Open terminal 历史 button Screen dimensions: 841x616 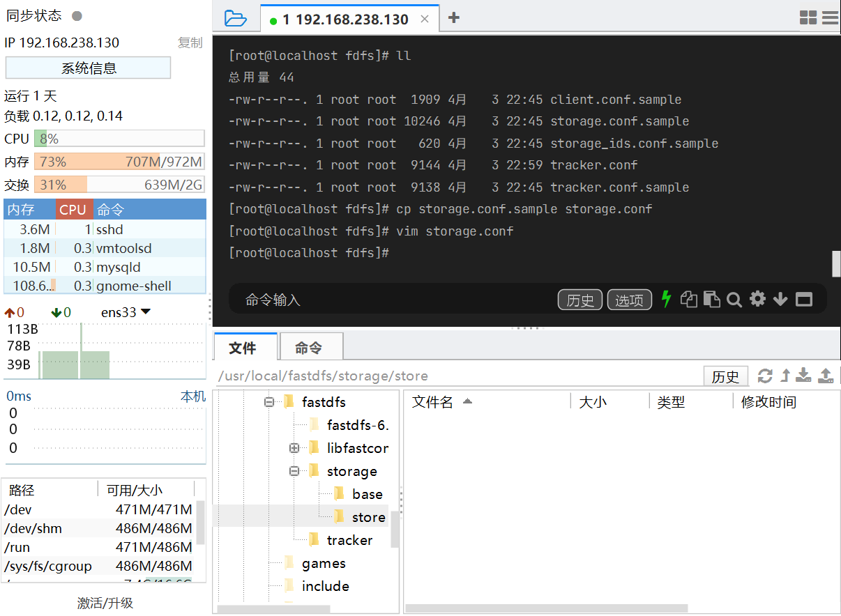[580, 300]
